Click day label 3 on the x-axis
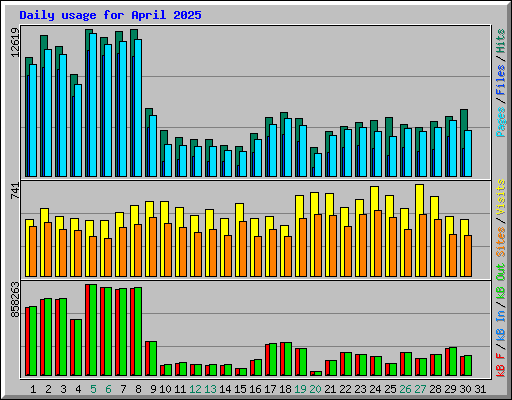The image size is (512, 400). tap(63, 389)
